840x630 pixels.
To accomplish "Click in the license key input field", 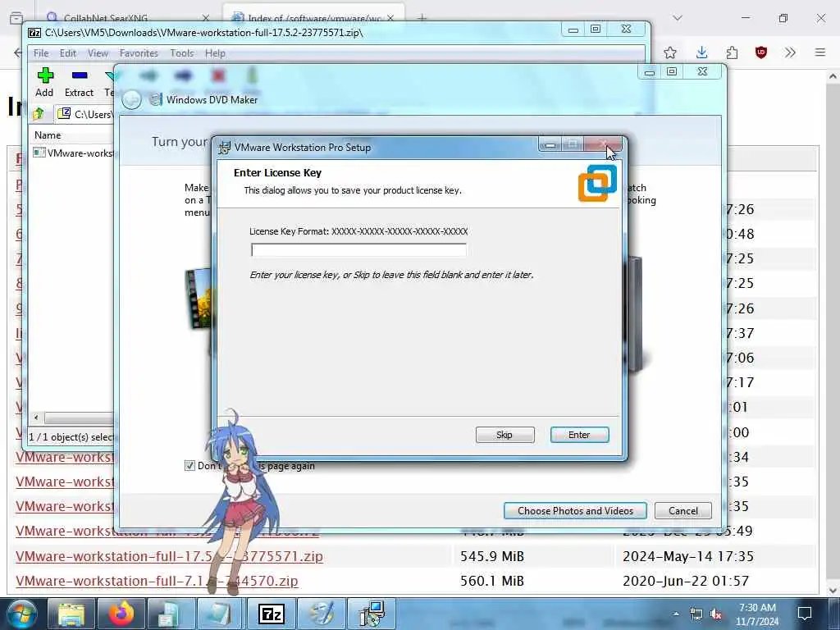I will (358, 250).
